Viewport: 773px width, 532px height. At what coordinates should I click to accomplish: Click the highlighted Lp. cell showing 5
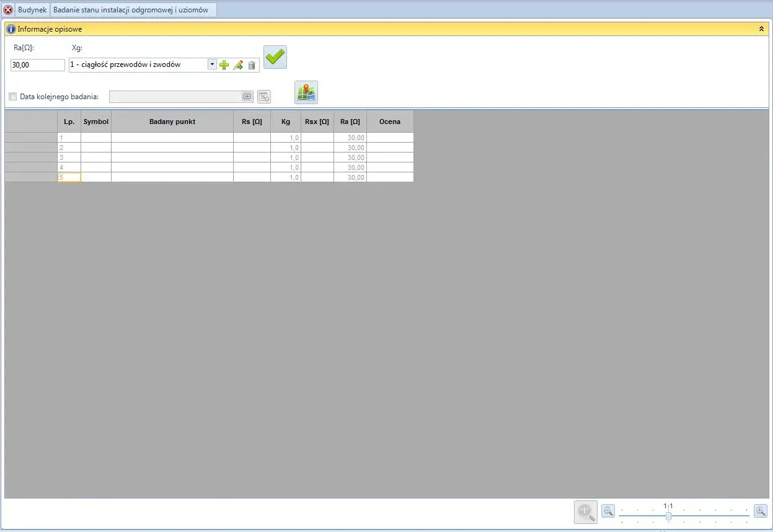(x=69, y=177)
